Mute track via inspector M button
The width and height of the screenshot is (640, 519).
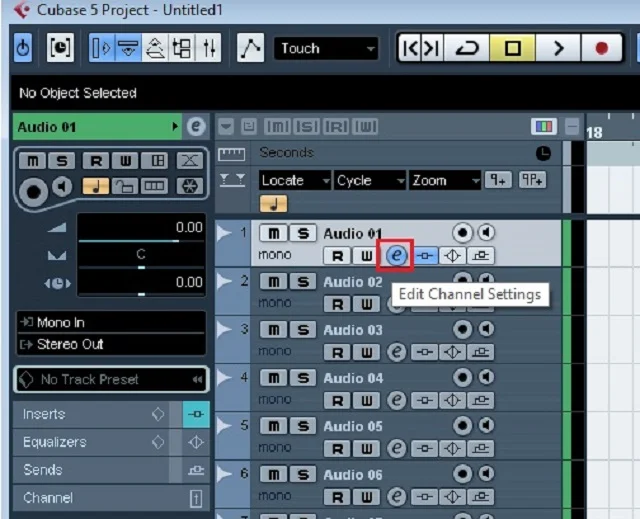pyautogui.click(x=33, y=161)
